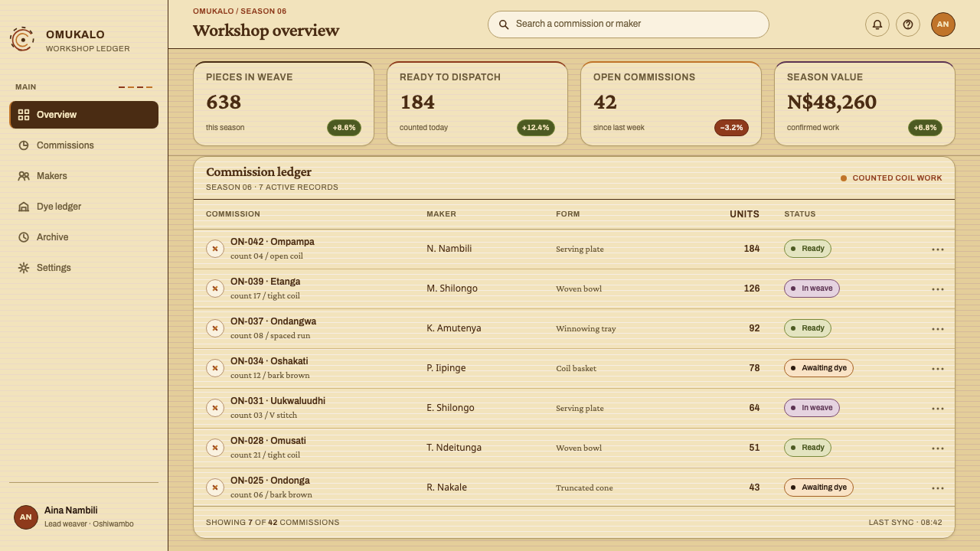Open the help question mark icon
The image size is (980, 551).
908,24
